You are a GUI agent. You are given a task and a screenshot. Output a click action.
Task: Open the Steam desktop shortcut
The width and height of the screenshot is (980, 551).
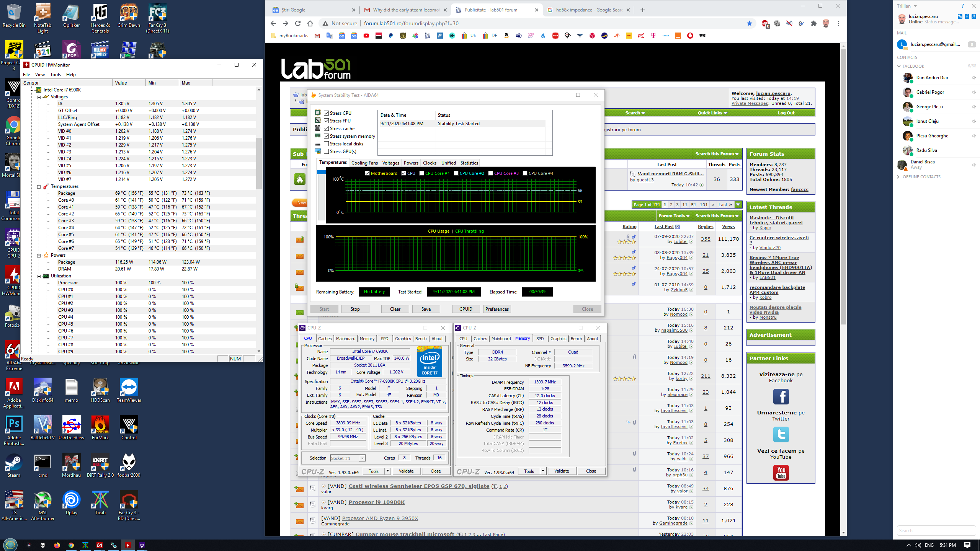pyautogui.click(x=14, y=465)
